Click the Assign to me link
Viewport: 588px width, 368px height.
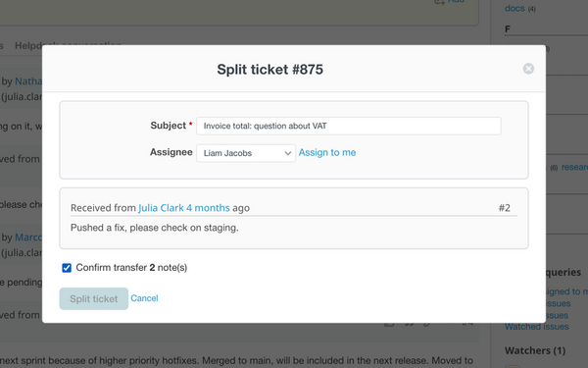pos(327,152)
